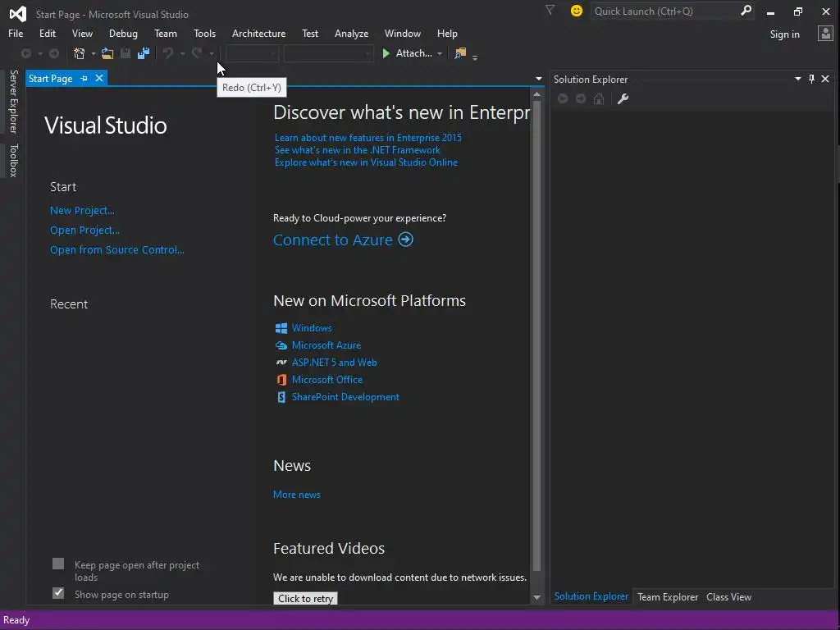The height and width of the screenshot is (630, 840).
Task: Click the Start Page scroll up arrow
Action: pos(536,94)
